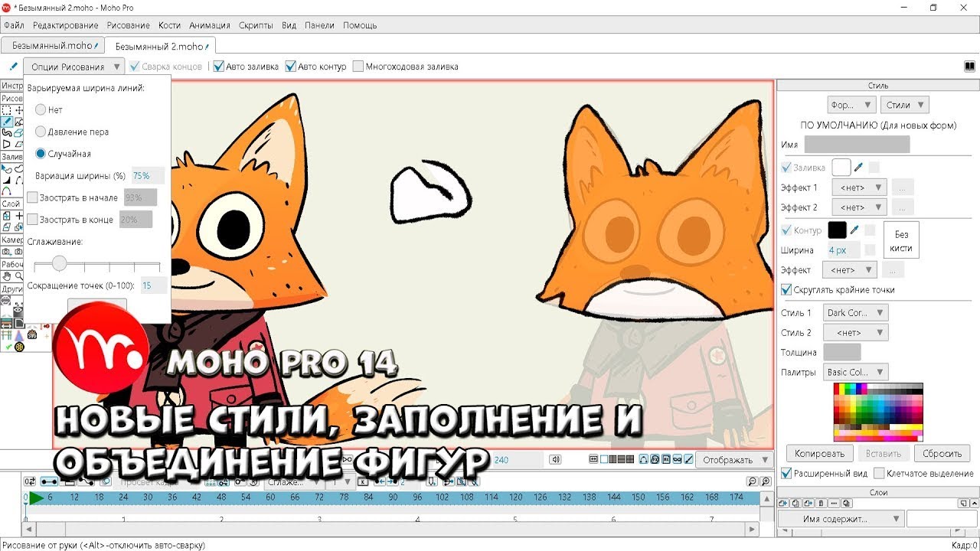Click the black Stroke color swatch

837,230
